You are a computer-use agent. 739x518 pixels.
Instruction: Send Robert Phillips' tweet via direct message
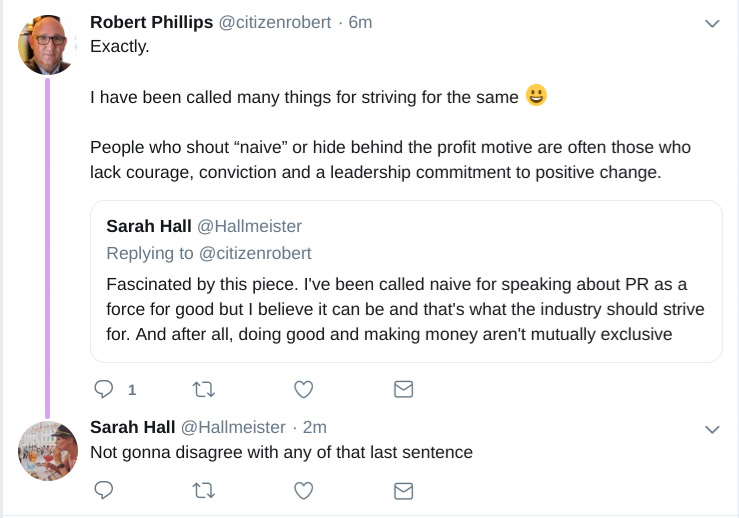pos(403,389)
